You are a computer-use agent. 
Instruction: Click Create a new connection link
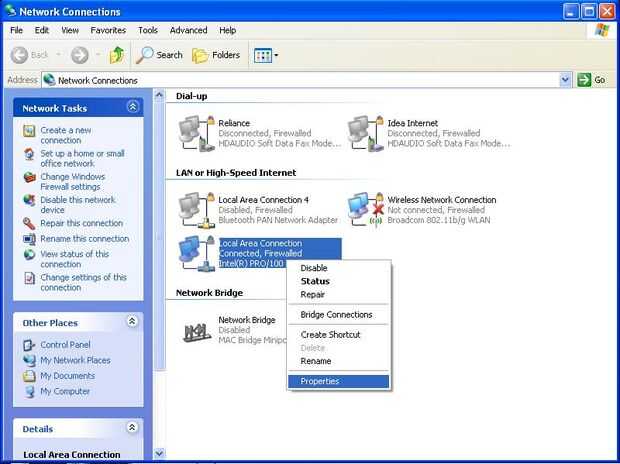tap(66, 135)
